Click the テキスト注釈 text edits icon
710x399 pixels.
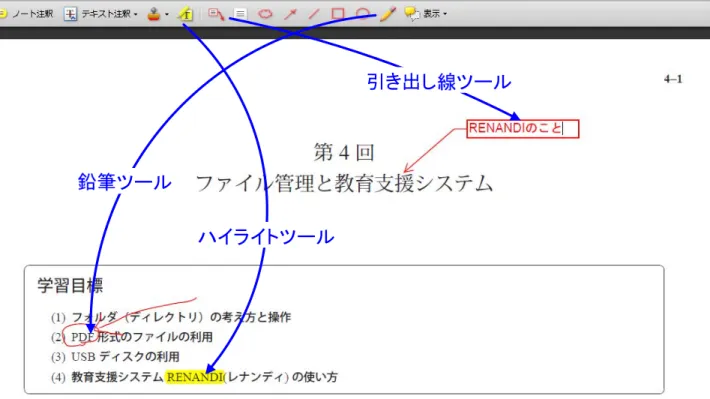(x=70, y=14)
